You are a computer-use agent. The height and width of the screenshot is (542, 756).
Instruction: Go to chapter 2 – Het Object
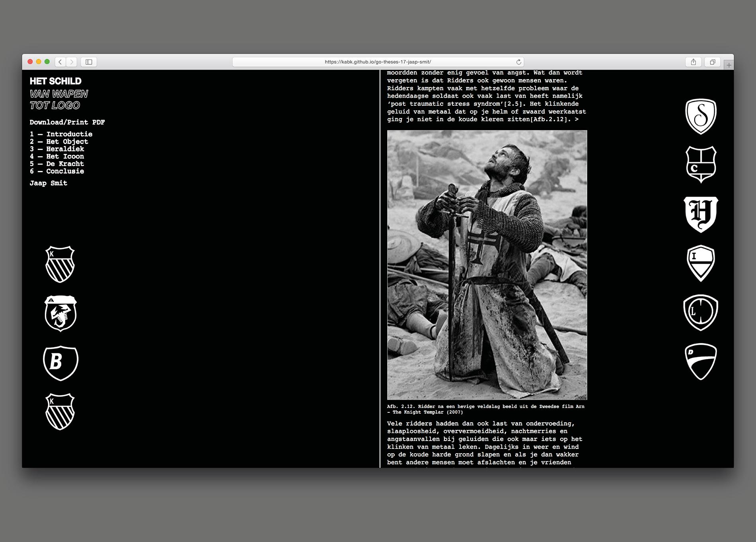click(59, 142)
